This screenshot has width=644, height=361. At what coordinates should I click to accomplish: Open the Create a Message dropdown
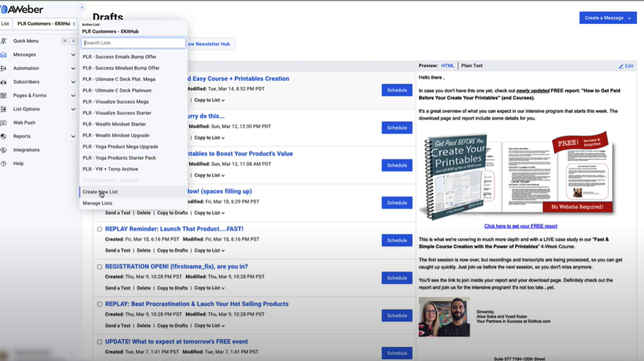[608, 18]
